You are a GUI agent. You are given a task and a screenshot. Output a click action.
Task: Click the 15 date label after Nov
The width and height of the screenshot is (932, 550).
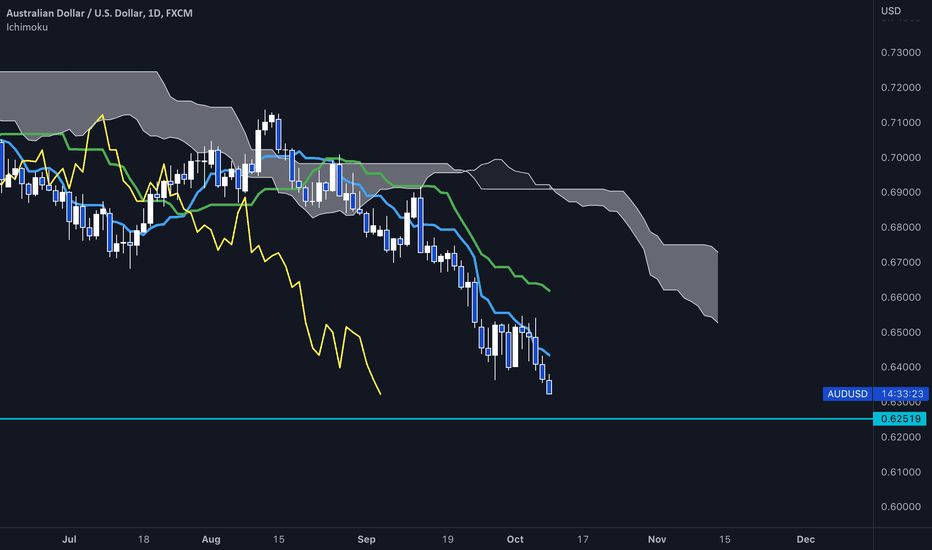[x=725, y=539]
